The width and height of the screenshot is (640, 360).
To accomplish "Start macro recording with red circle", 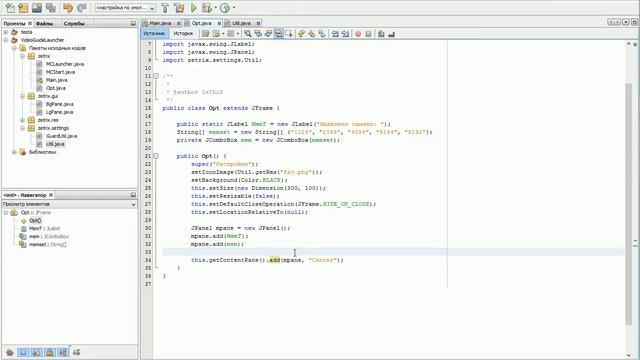I will [x=358, y=34].
